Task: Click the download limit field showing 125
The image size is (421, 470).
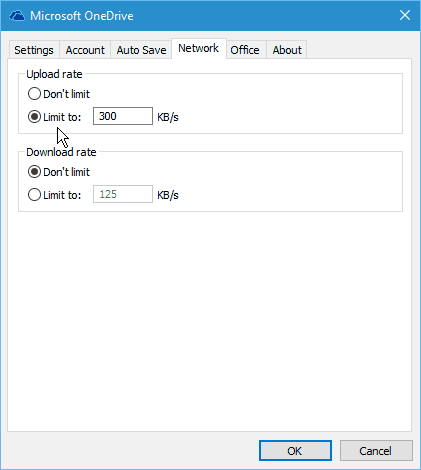Action: (123, 194)
